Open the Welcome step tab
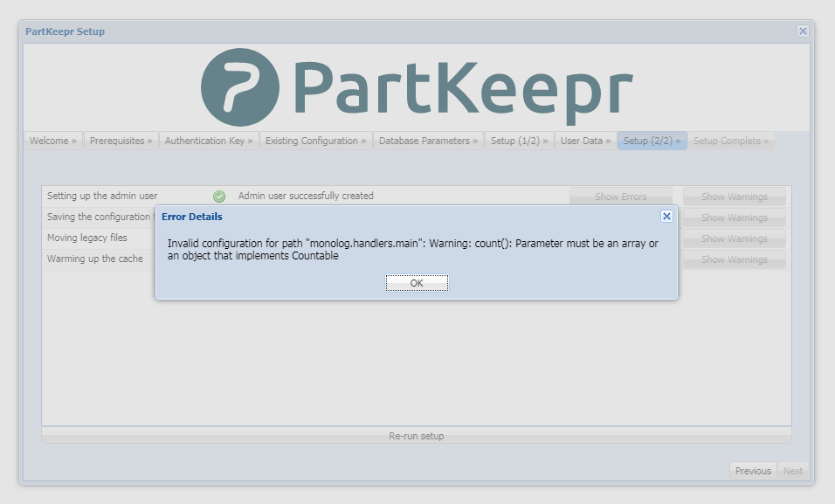 [x=53, y=141]
